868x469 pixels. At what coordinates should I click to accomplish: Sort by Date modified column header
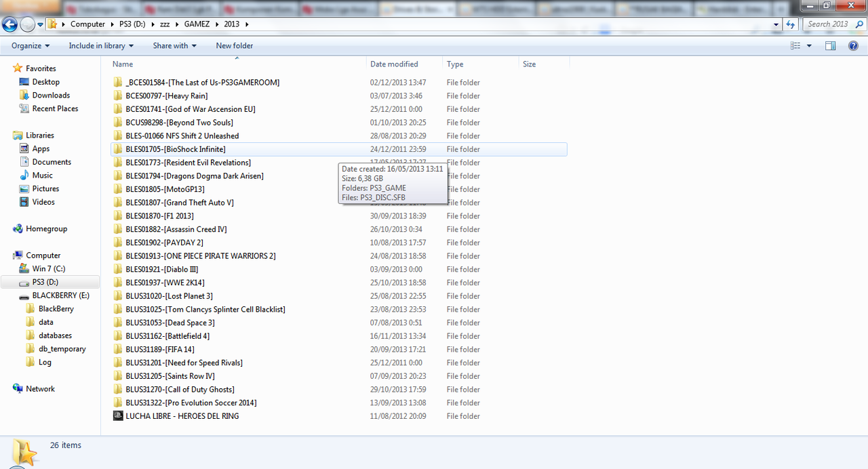tap(404, 64)
